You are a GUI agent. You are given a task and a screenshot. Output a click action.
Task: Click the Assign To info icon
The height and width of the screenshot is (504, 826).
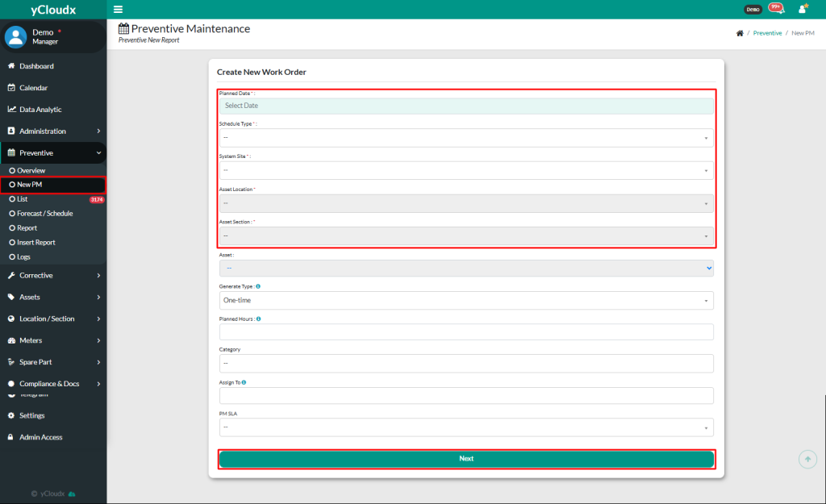244,382
